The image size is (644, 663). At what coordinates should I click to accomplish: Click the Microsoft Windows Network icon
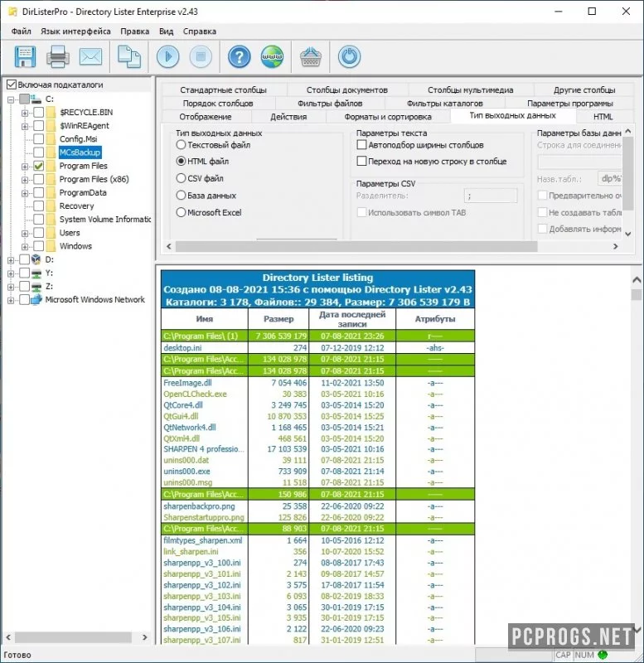click(x=36, y=300)
